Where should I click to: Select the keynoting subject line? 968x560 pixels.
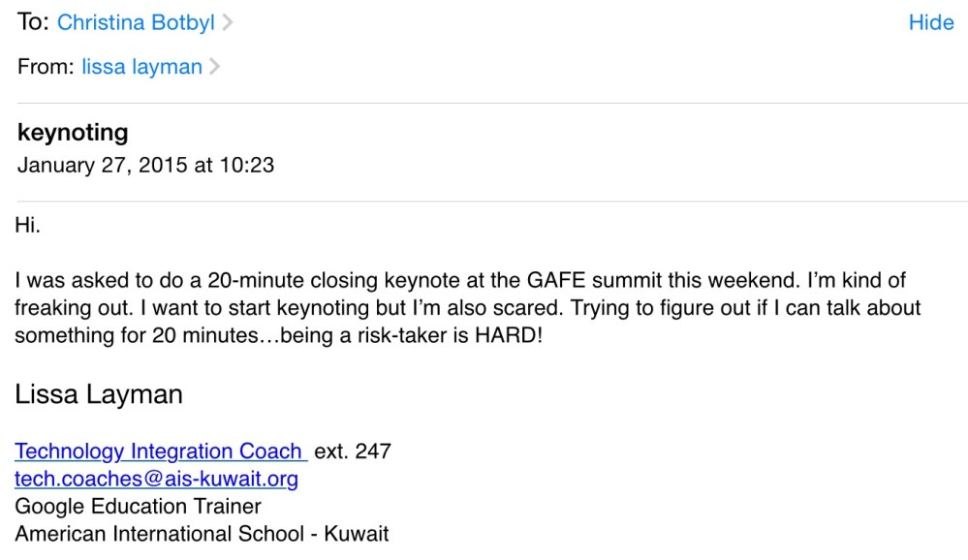(73, 133)
